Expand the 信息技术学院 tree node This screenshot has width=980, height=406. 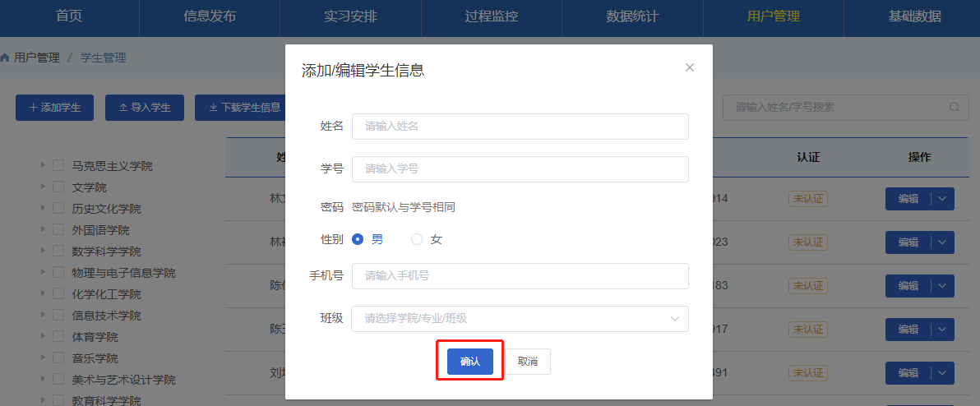tap(43, 315)
